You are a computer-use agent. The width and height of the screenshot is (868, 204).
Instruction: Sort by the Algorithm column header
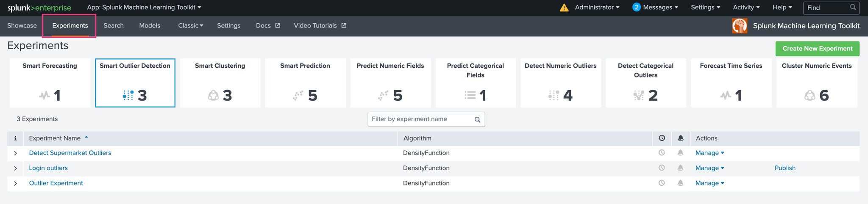pyautogui.click(x=417, y=138)
